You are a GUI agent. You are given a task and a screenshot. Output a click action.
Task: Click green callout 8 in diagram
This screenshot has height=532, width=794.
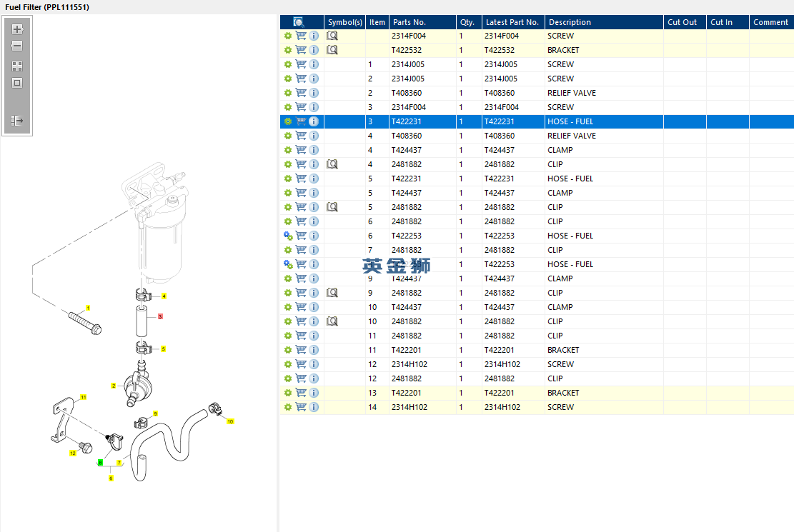[x=100, y=463]
